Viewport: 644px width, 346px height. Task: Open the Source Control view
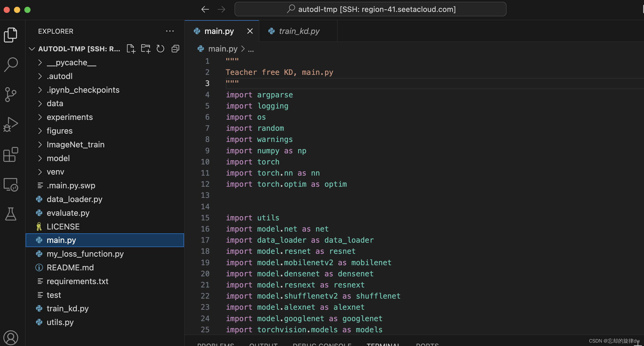coord(11,95)
